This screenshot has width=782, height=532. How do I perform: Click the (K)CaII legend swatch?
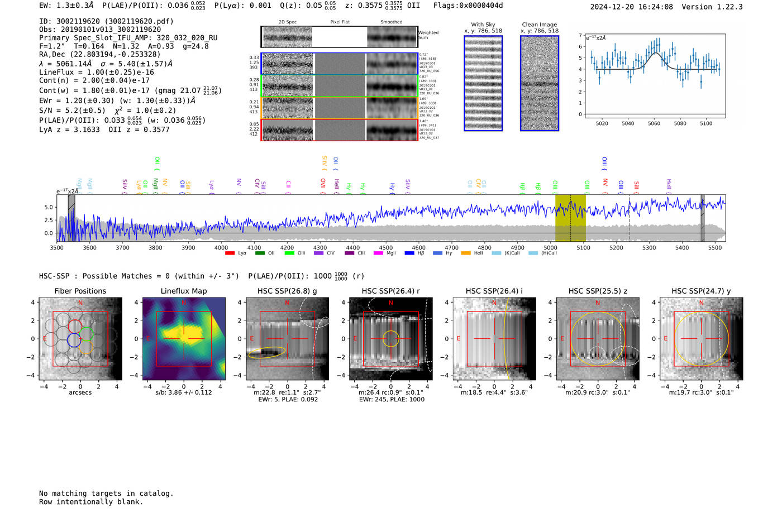pyautogui.click(x=496, y=253)
